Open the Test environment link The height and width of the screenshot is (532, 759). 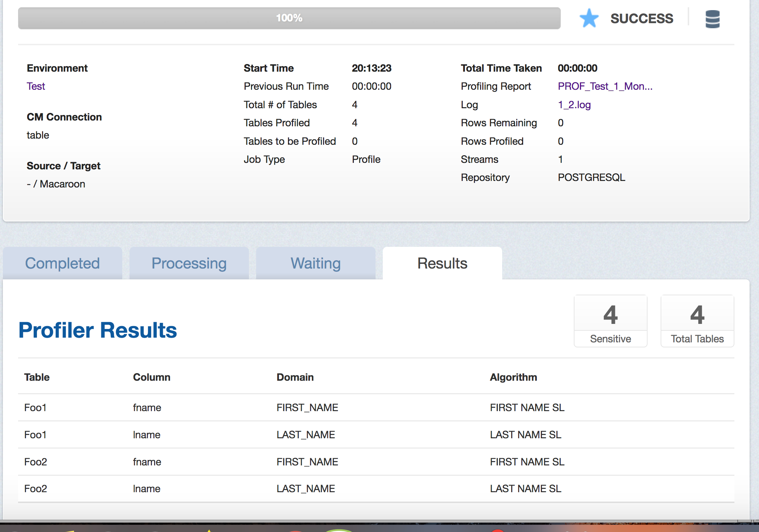point(36,86)
